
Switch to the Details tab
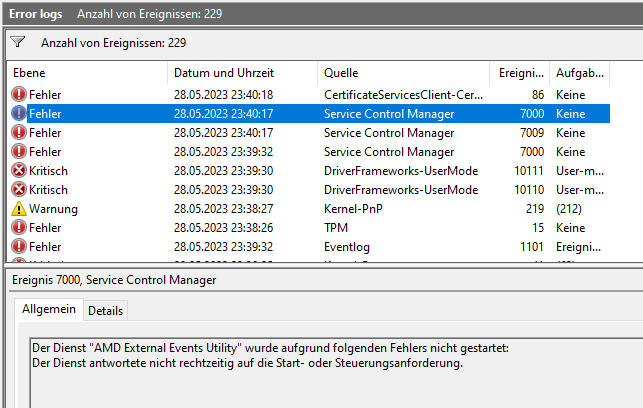(106, 311)
